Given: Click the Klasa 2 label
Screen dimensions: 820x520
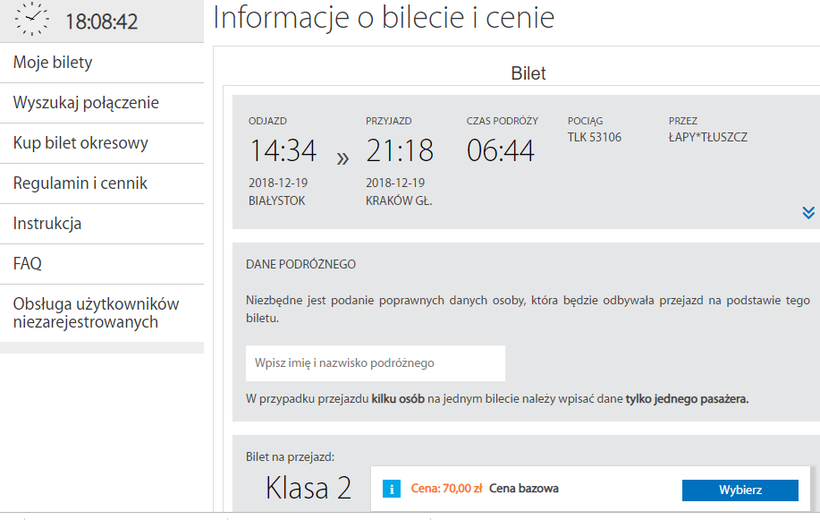Looking at the screenshot, I should point(308,487).
